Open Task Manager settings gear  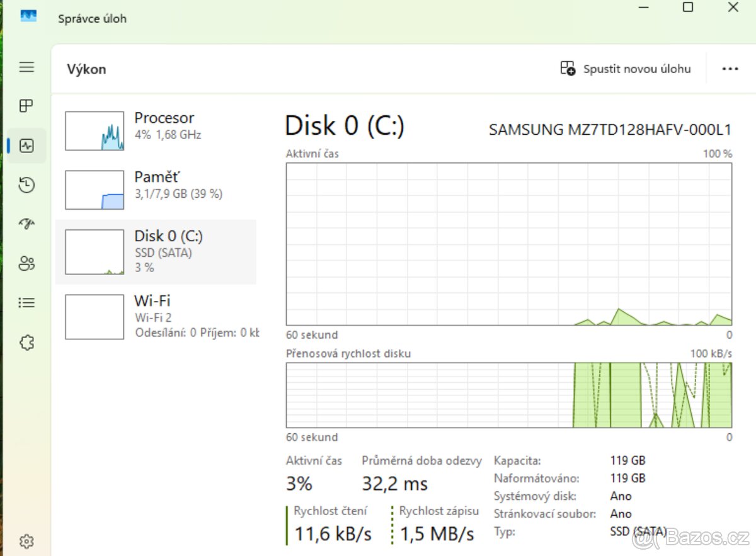[x=26, y=541]
